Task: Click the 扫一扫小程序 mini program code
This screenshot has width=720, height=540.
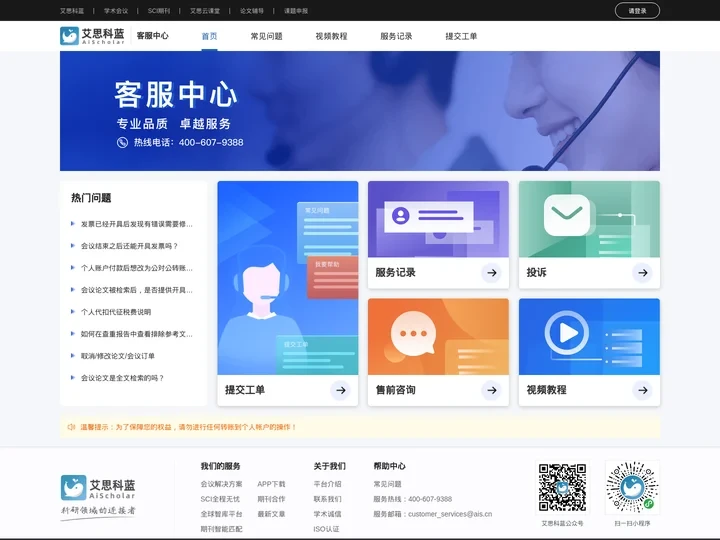Action: tap(632, 487)
